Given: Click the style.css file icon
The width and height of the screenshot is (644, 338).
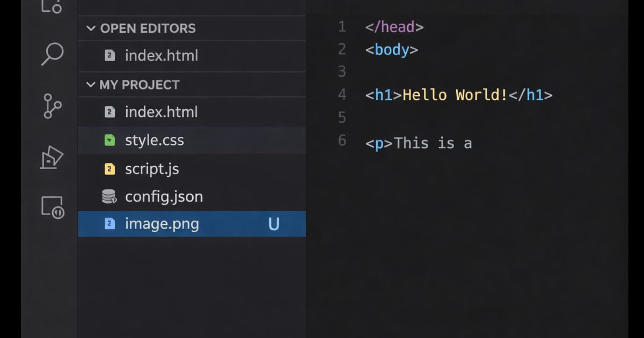Looking at the screenshot, I should (x=110, y=140).
